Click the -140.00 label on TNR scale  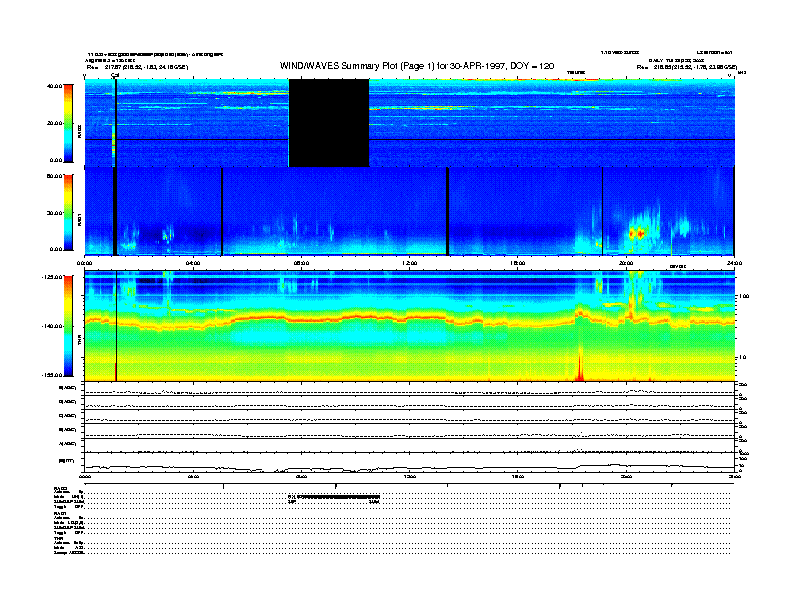pyautogui.click(x=50, y=326)
